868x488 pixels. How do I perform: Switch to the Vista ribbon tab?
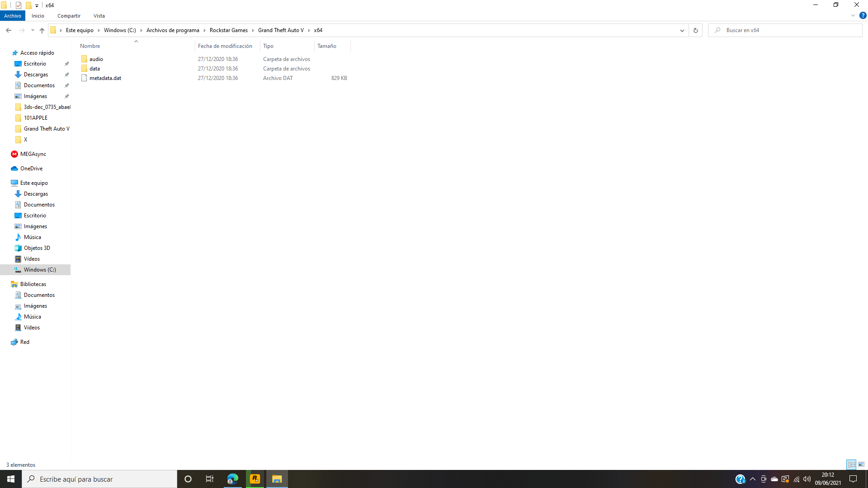[99, 16]
